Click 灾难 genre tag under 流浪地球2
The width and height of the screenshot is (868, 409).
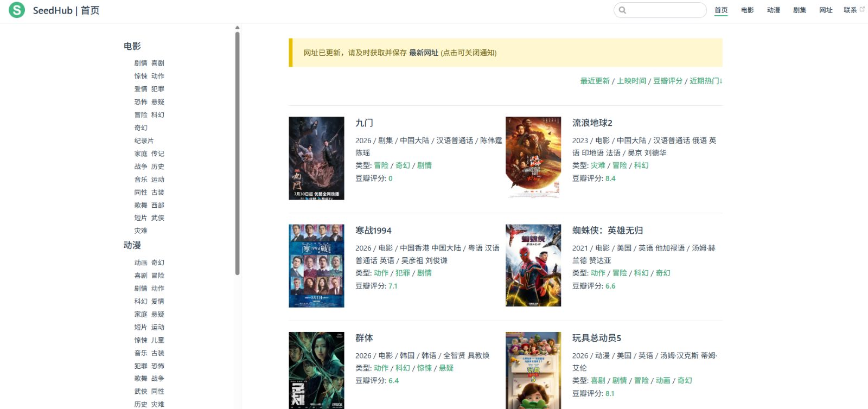[598, 165]
